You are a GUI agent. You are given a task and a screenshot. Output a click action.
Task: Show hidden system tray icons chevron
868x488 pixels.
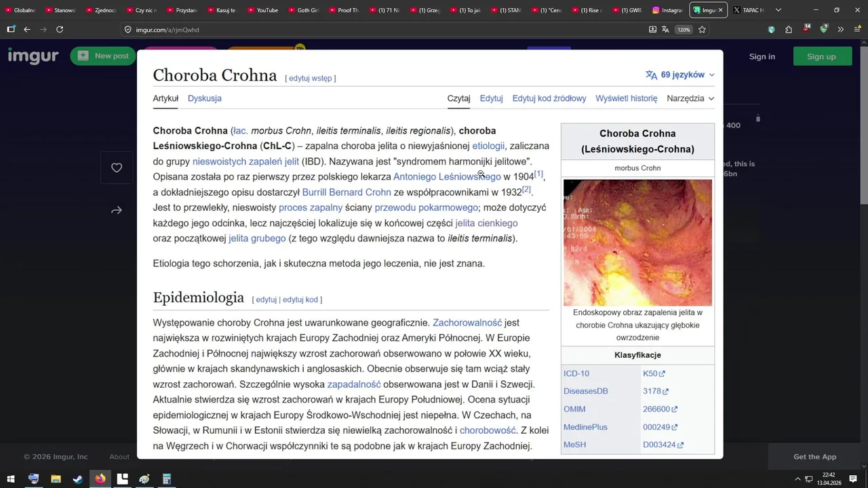[797, 479]
